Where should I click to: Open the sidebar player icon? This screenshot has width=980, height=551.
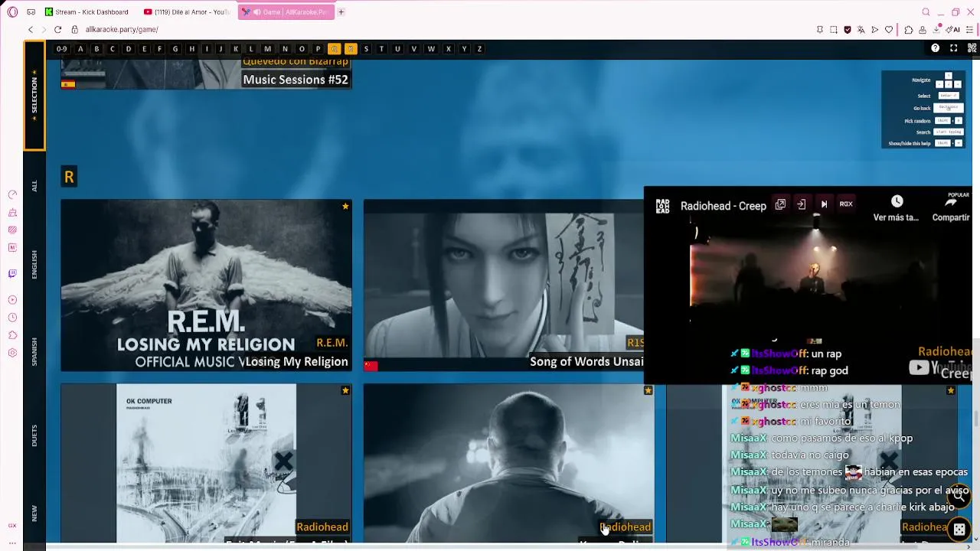coord(12,300)
